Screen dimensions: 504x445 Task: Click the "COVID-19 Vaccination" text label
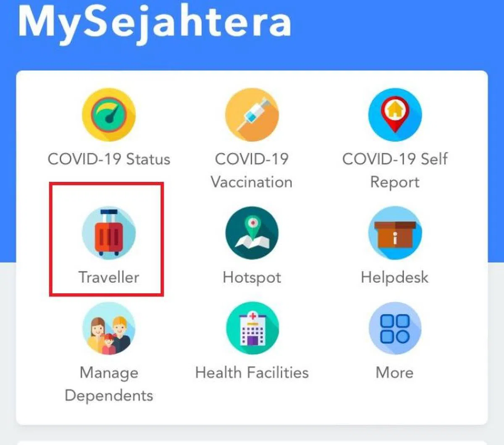point(252,170)
